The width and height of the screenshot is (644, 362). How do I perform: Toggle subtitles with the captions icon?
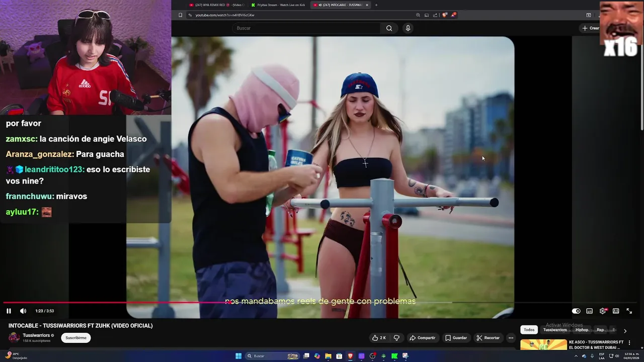click(x=590, y=311)
